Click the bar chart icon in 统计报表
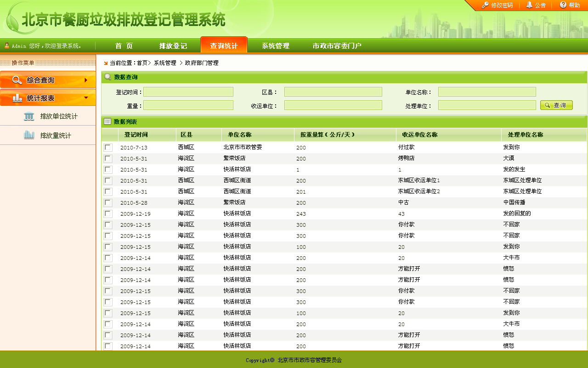The width and height of the screenshot is (588, 368). [x=17, y=98]
